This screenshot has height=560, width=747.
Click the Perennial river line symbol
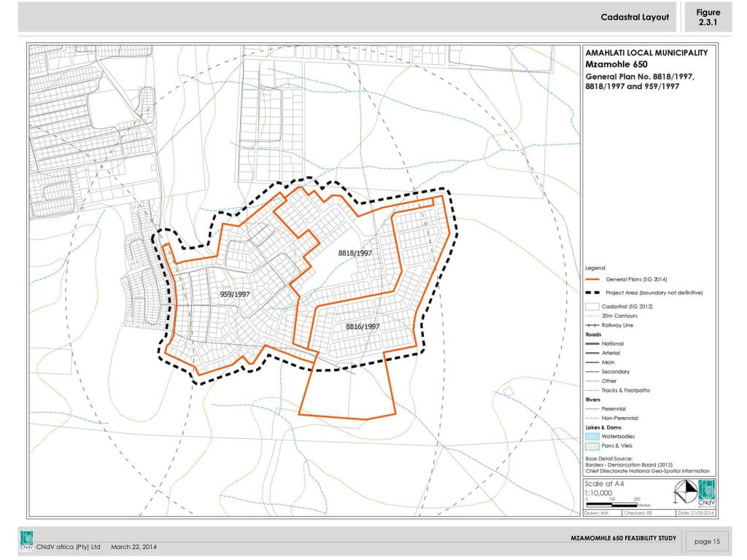592,409
